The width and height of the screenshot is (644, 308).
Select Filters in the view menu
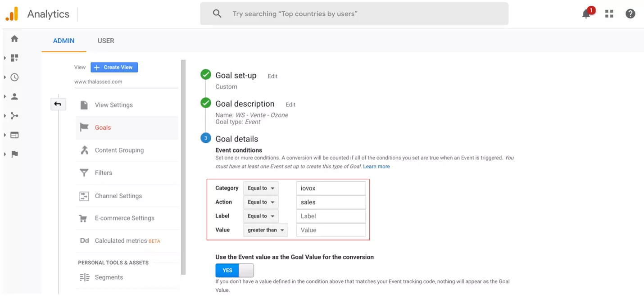[103, 173]
